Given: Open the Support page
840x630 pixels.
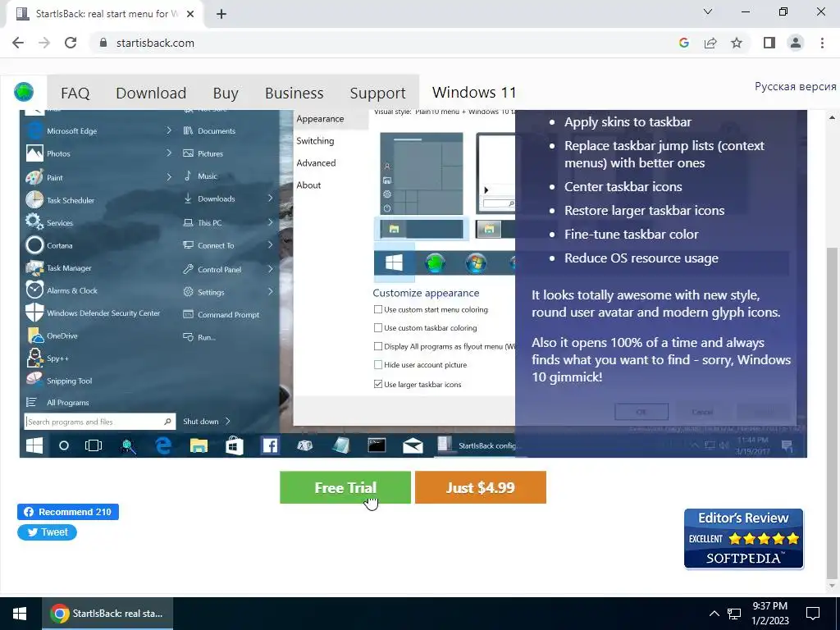Looking at the screenshot, I should [x=377, y=94].
